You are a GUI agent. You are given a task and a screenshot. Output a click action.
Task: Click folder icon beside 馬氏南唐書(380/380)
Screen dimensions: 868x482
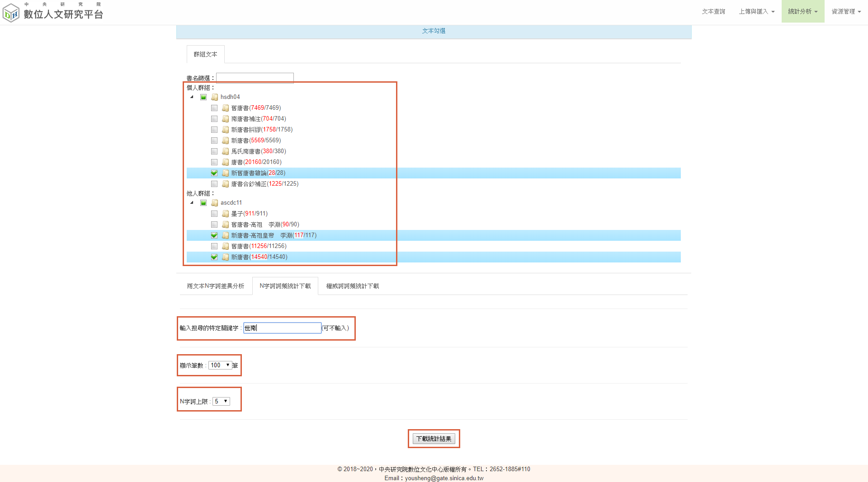pyautogui.click(x=226, y=151)
